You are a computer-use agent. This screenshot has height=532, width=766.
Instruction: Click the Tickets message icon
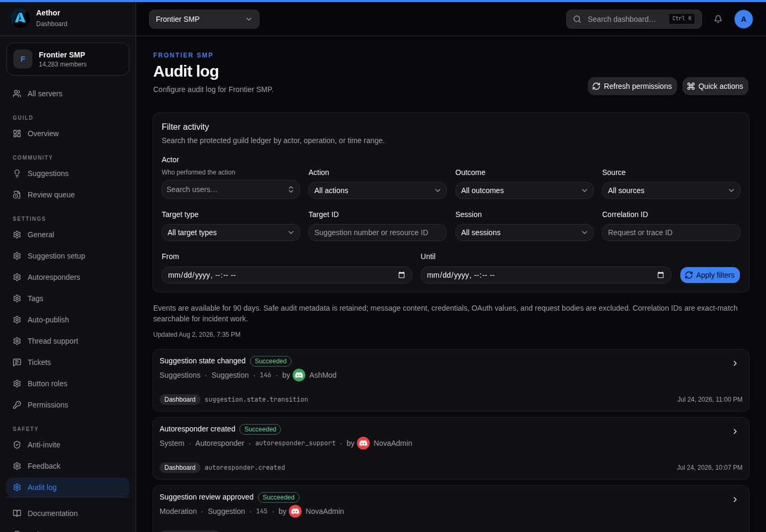tap(17, 362)
